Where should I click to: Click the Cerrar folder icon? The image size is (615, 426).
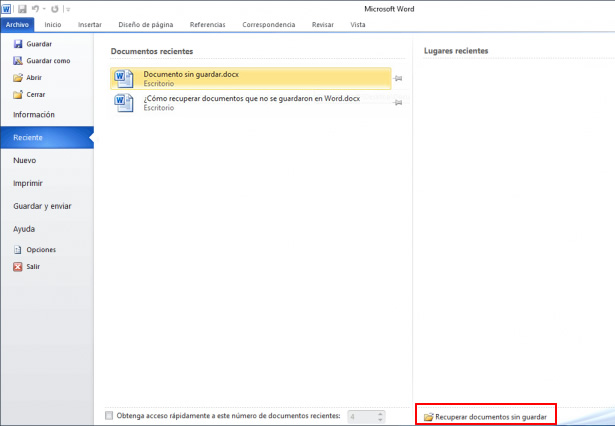pyautogui.click(x=18, y=95)
